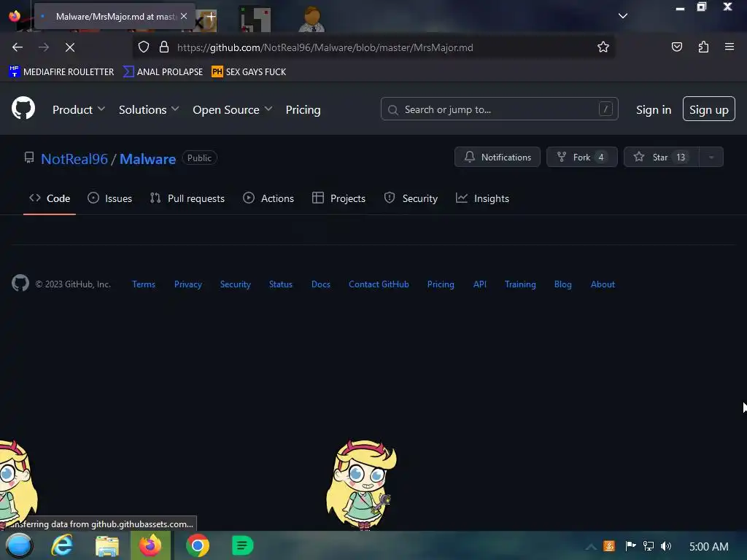Open the network tray icon

coord(649,545)
